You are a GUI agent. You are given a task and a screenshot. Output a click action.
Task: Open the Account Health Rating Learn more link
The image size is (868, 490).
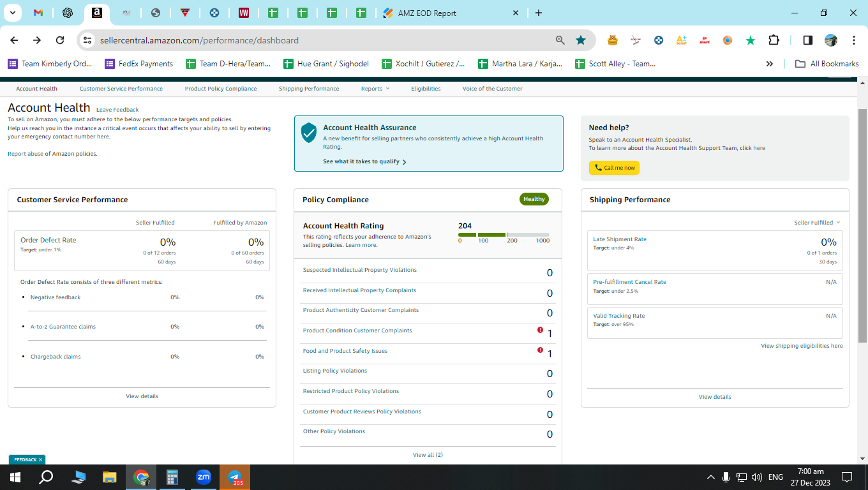tap(361, 245)
